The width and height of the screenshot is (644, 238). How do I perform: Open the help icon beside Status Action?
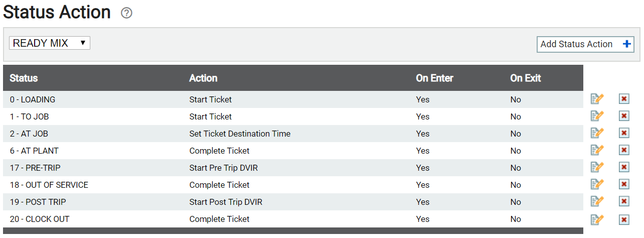click(126, 13)
